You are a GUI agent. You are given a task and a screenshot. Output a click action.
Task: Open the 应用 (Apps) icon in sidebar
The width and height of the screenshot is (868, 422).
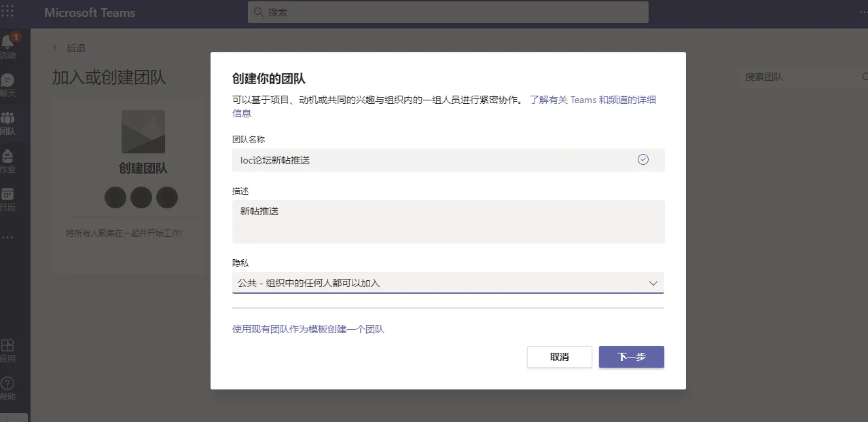[9, 348]
